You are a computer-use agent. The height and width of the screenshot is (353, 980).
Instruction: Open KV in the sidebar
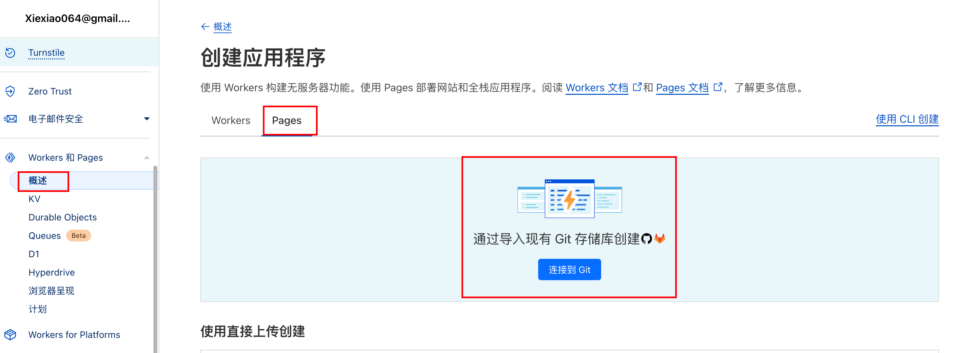coord(34,199)
